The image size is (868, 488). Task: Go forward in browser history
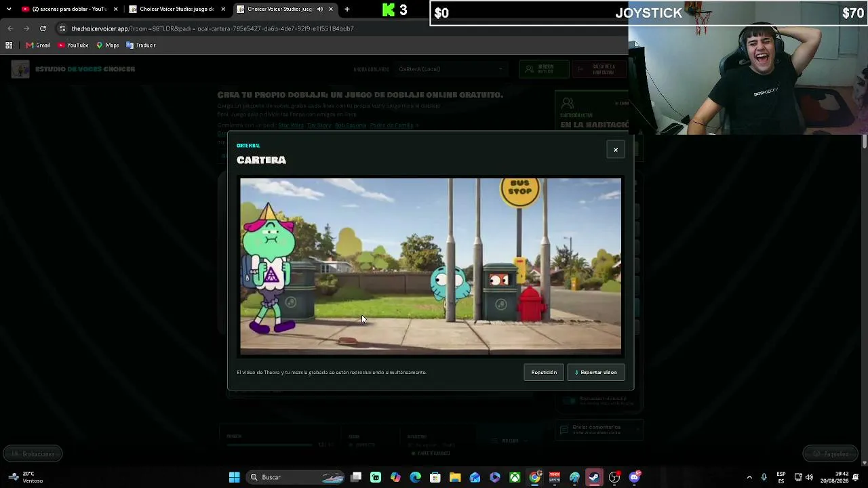pos(26,28)
